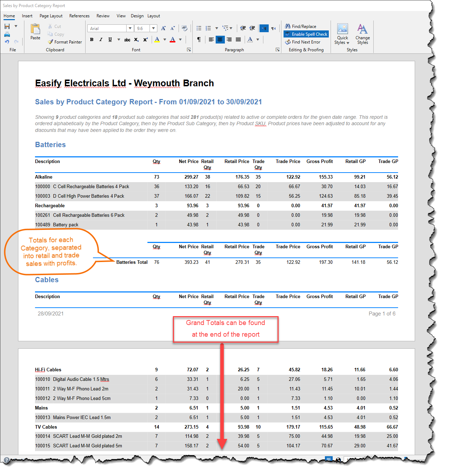Apply center text alignment
Image resolution: width=449 pixels, height=476 pixels.
220,39
